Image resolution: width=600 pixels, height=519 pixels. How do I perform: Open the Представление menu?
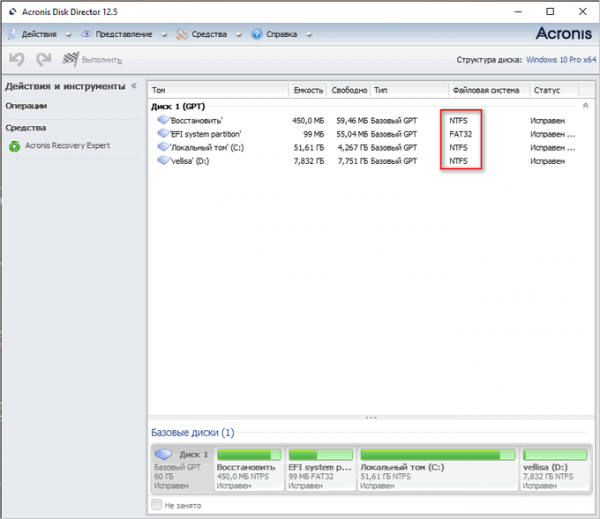pos(124,34)
